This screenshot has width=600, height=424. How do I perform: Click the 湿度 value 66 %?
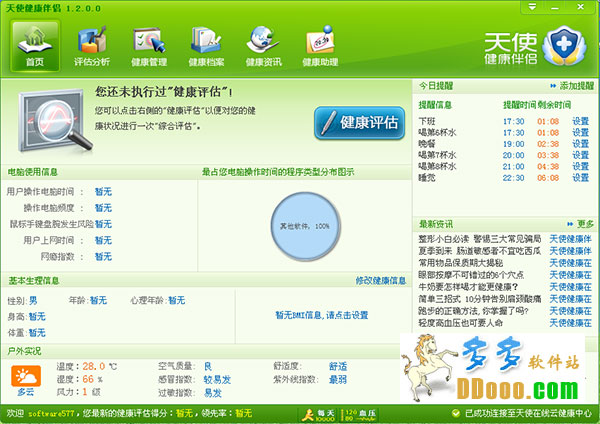click(93, 380)
